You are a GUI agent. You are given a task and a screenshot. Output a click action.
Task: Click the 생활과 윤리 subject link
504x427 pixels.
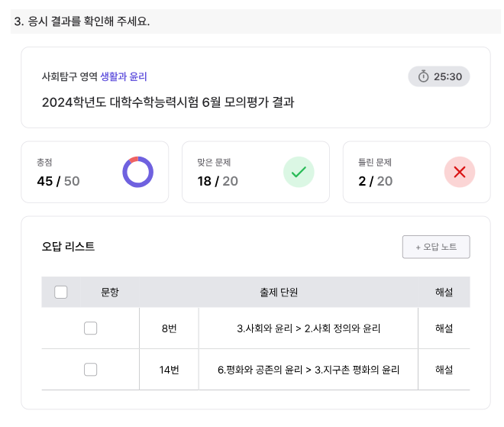coord(124,76)
